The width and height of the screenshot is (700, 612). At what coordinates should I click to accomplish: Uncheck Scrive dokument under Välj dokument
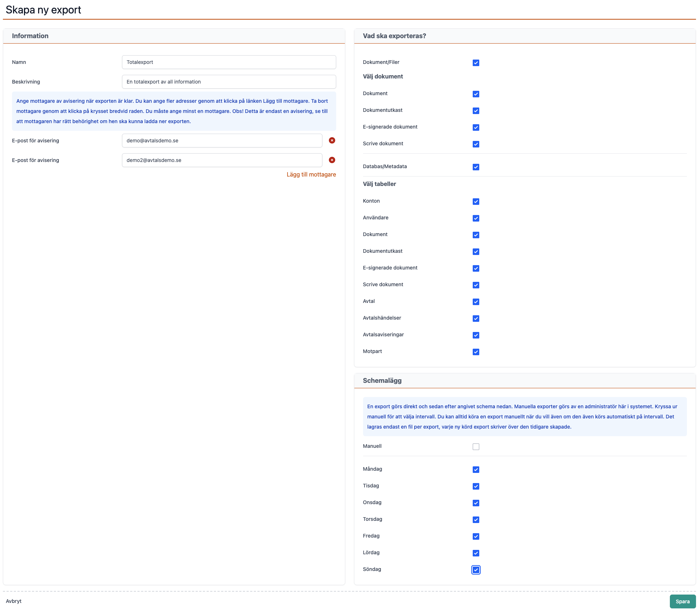point(476,144)
